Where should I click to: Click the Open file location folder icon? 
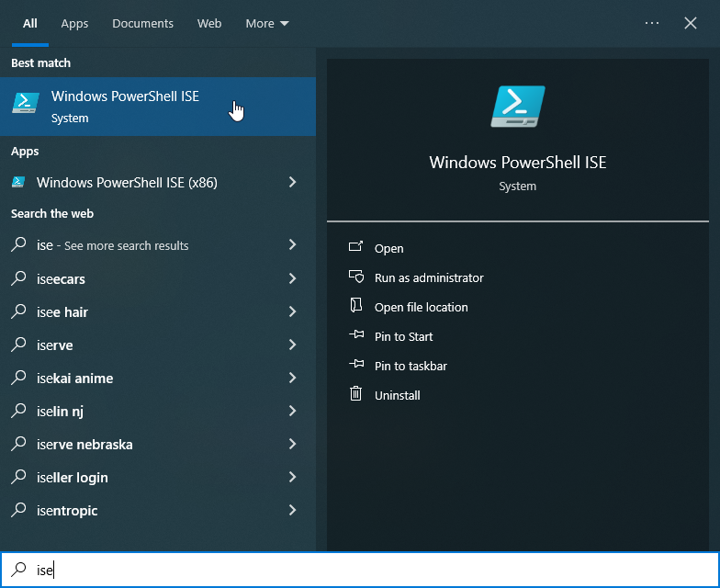coord(356,305)
